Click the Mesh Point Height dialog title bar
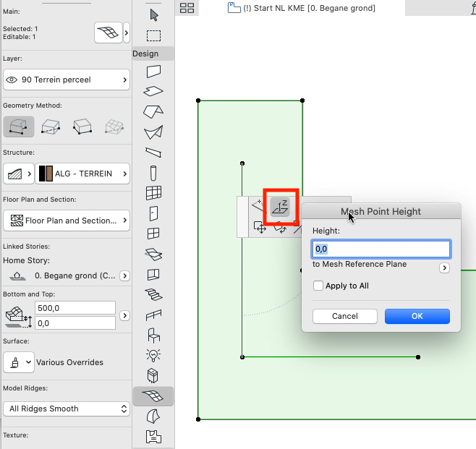This screenshot has height=449, width=476. pyautogui.click(x=381, y=211)
